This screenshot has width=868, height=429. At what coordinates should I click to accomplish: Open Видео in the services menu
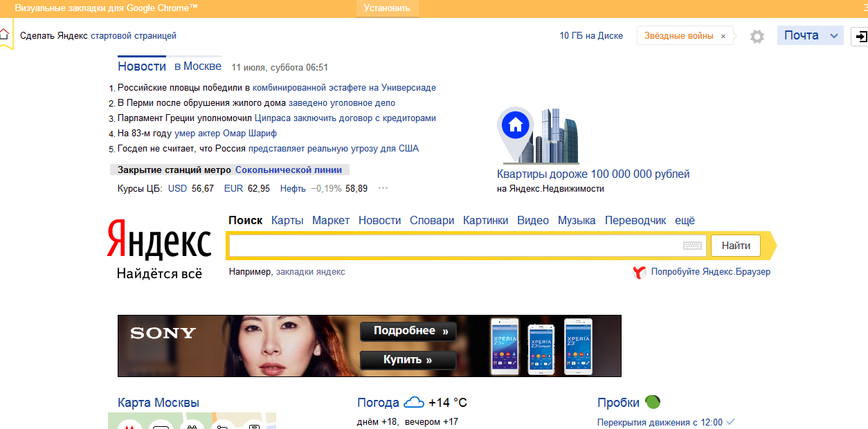point(533,221)
